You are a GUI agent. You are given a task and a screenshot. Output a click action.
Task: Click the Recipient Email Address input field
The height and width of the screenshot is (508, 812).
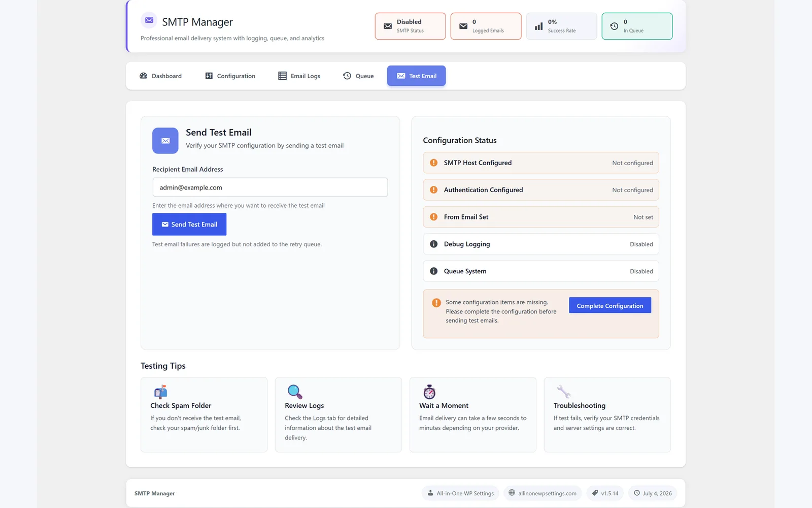pyautogui.click(x=270, y=187)
